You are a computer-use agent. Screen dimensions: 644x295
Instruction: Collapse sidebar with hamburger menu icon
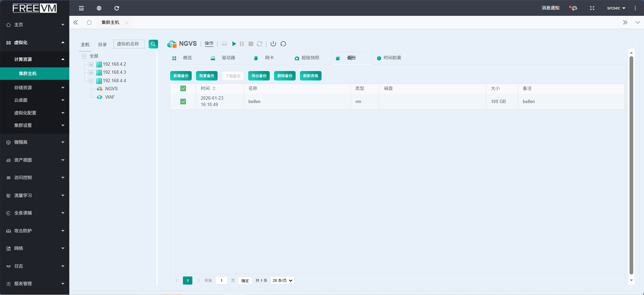point(81,8)
